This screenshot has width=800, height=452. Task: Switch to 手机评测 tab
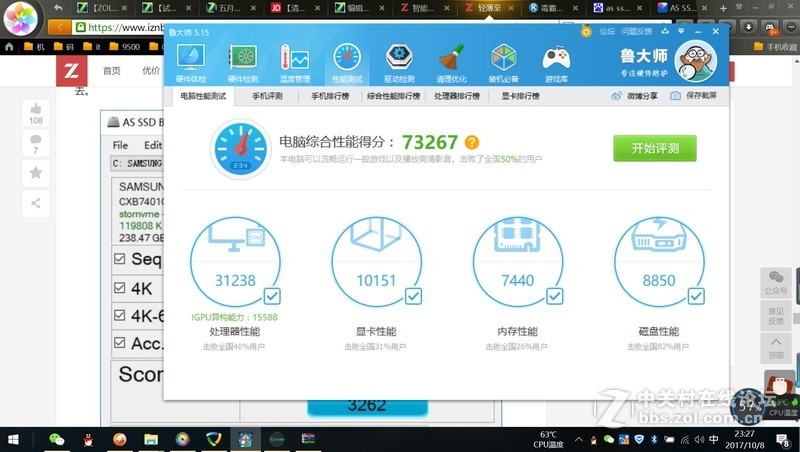click(x=267, y=96)
